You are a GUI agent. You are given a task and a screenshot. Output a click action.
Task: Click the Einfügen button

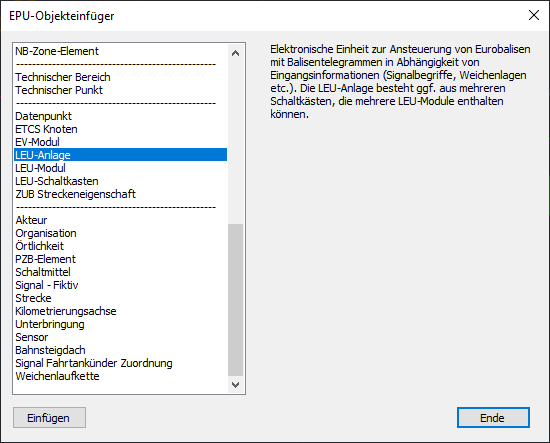[49, 417]
